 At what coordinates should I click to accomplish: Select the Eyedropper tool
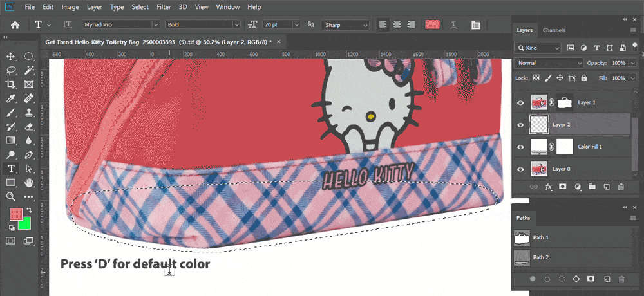pos(11,98)
